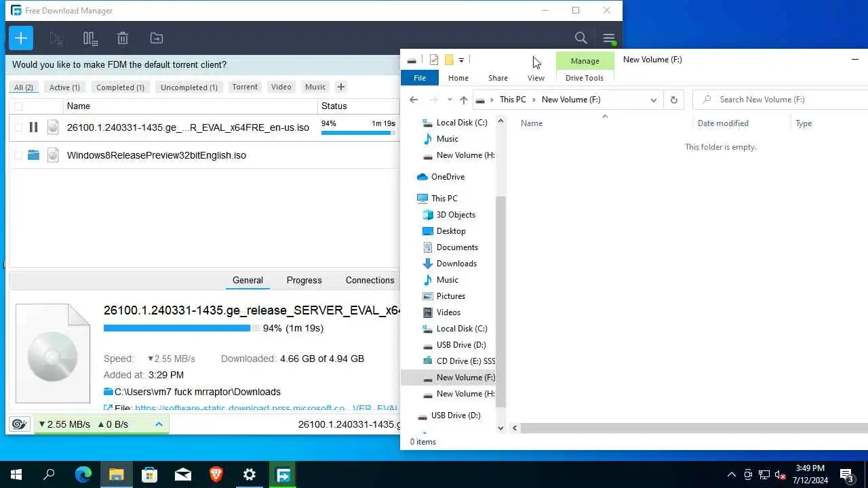The height and width of the screenshot is (488, 868).
Task: Tick checkbox for Windows8ReleasePreview row
Action: click(x=18, y=155)
